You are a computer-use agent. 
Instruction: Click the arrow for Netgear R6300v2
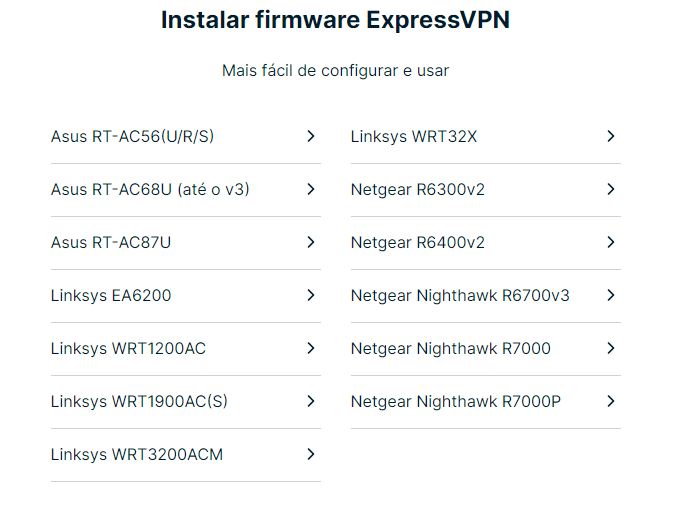(611, 189)
